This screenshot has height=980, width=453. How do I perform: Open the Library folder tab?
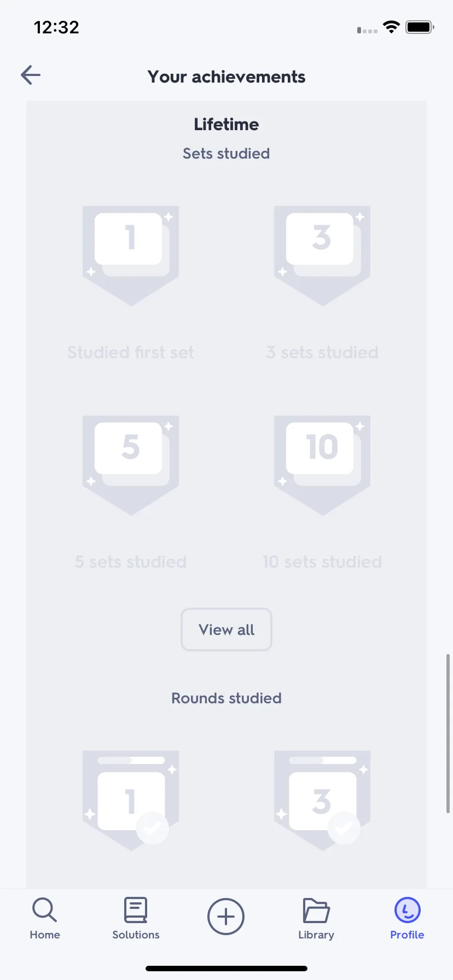click(x=316, y=919)
